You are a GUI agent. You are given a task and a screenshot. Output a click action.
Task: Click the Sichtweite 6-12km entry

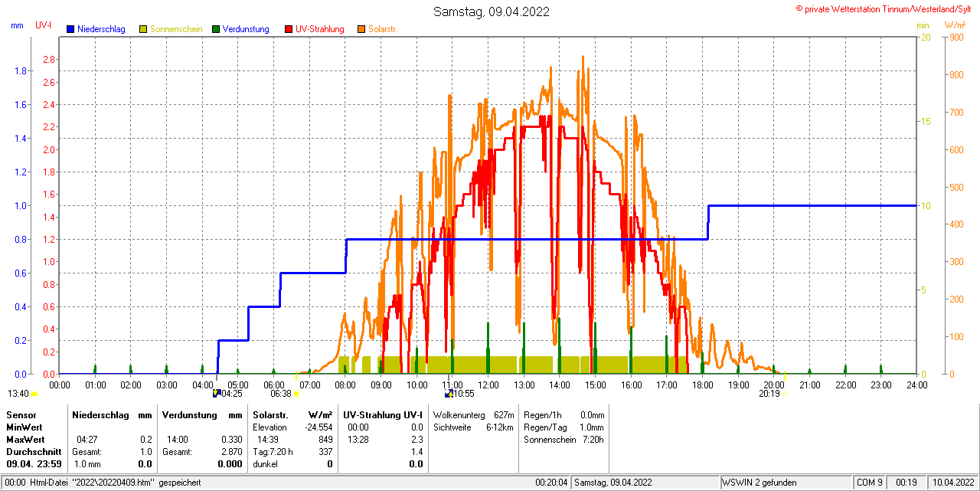click(474, 427)
